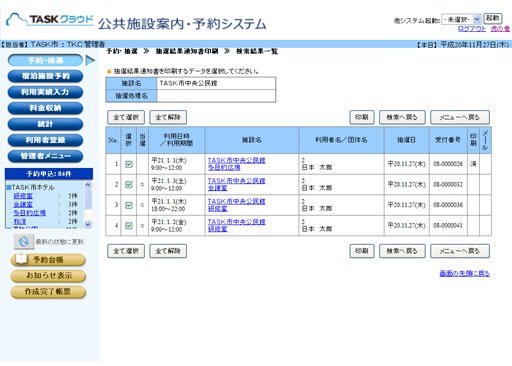Click 全て選択 button below the table
The width and height of the screenshot is (512, 366).
pyautogui.click(x=126, y=251)
